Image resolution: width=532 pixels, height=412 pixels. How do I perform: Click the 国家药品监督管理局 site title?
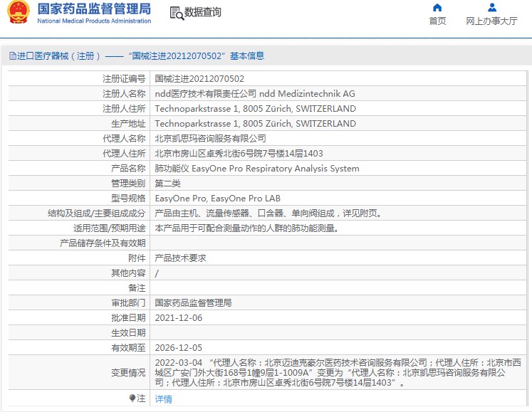(94, 9)
